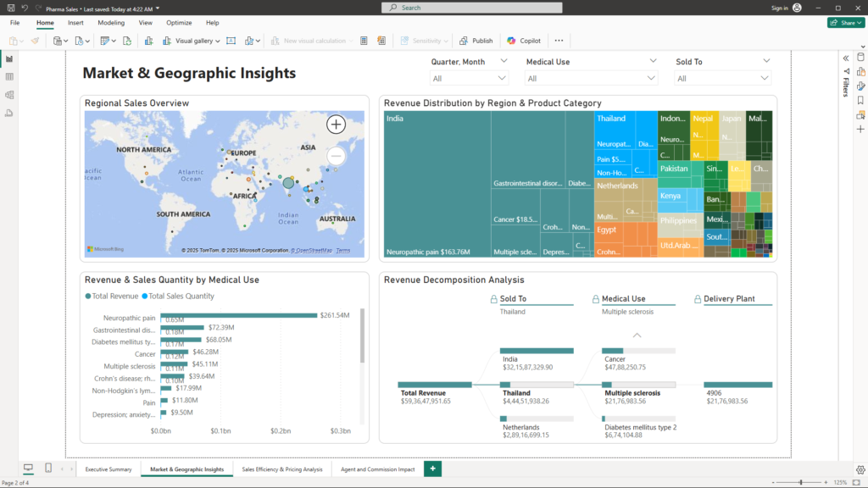Click the Publish button

point(476,41)
